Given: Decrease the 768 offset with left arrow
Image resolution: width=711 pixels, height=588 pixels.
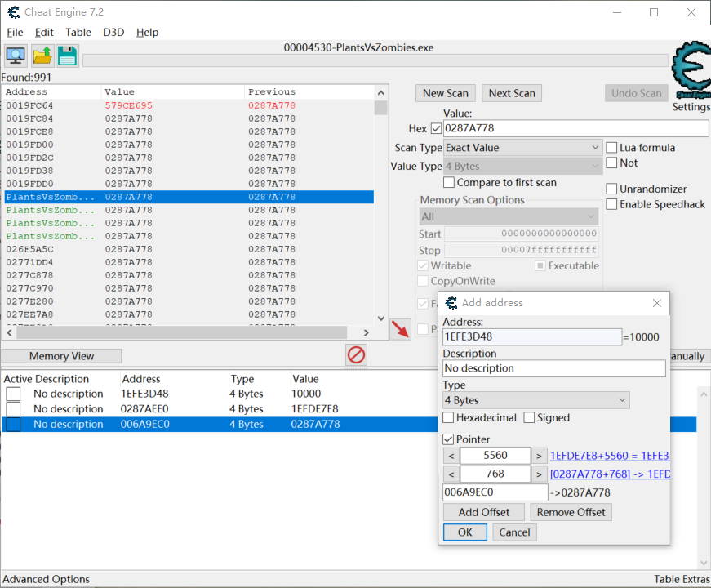Looking at the screenshot, I should click(x=451, y=474).
